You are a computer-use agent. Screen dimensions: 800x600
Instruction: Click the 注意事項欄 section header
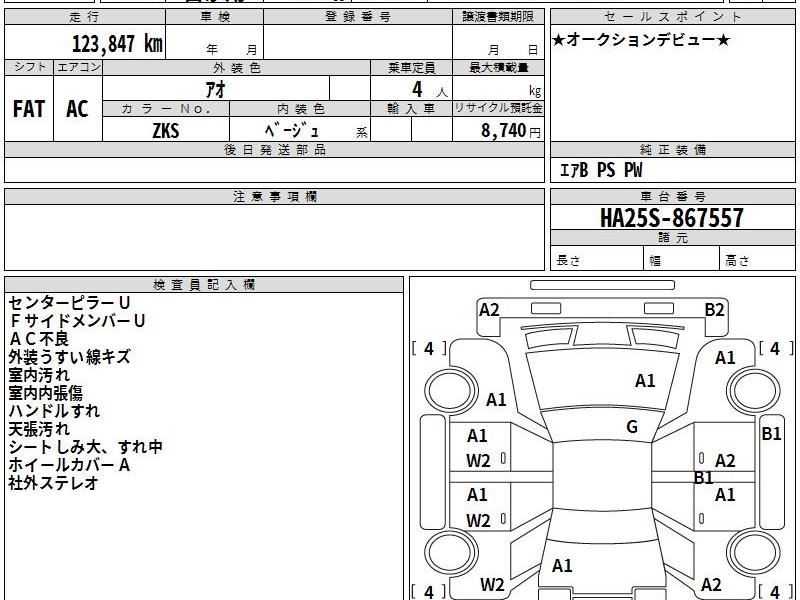tap(274, 196)
